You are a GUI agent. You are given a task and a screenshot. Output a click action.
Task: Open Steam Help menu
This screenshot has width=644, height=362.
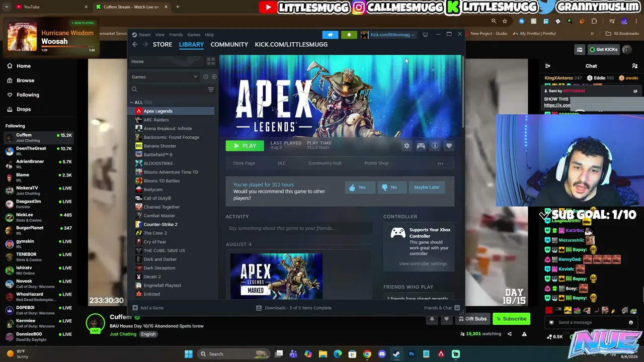click(x=209, y=35)
